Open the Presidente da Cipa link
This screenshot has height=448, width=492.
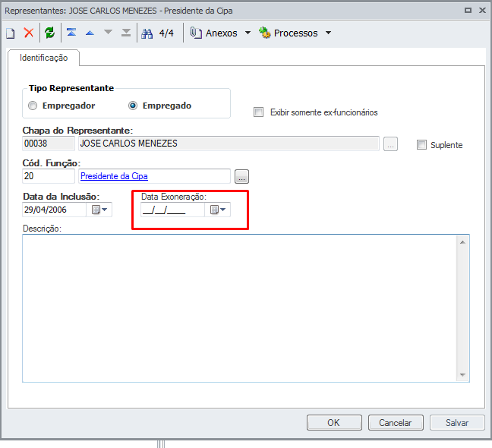coord(114,176)
